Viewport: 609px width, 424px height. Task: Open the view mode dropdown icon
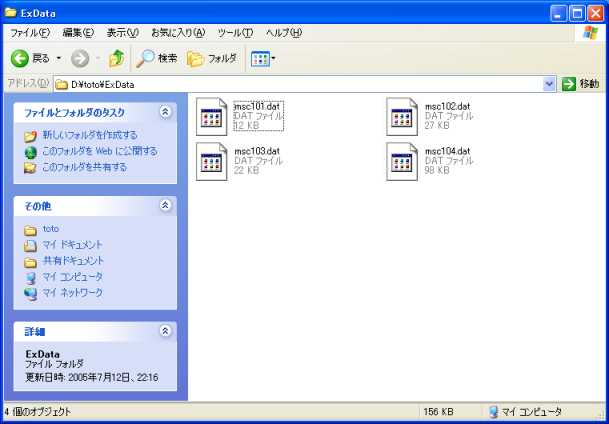pyautogui.click(x=263, y=59)
